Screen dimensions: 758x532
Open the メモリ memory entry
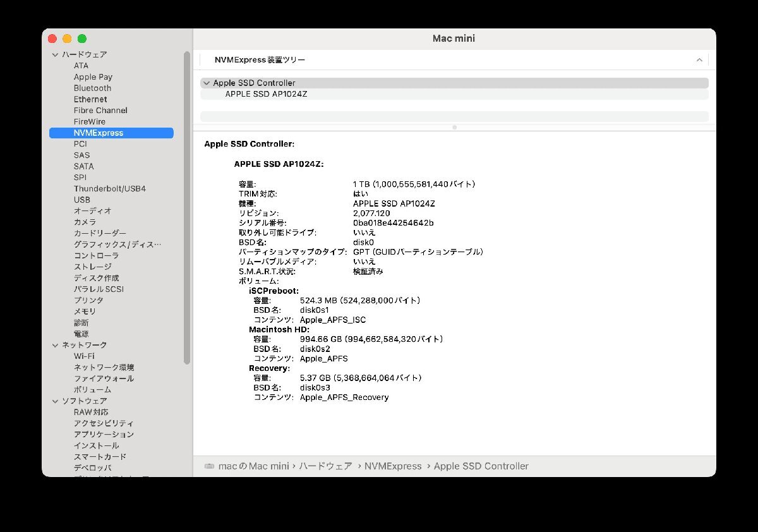pyautogui.click(x=85, y=311)
